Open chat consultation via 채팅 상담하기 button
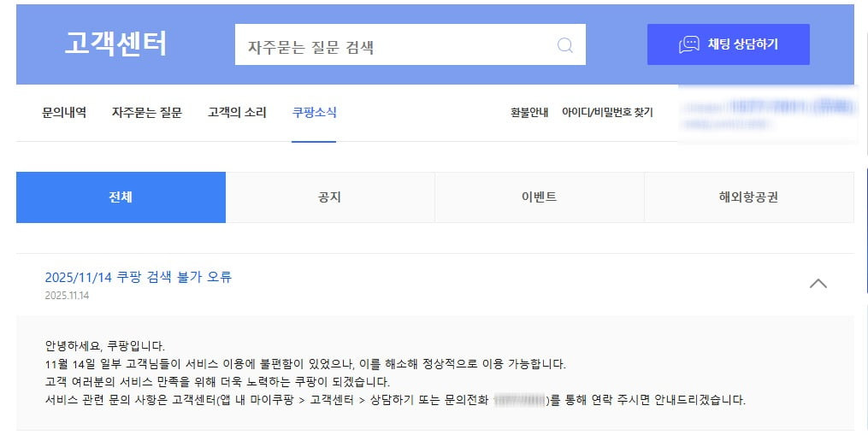Image resolution: width=868 pixels, height=435 pixels. click(x=728, y=44)
